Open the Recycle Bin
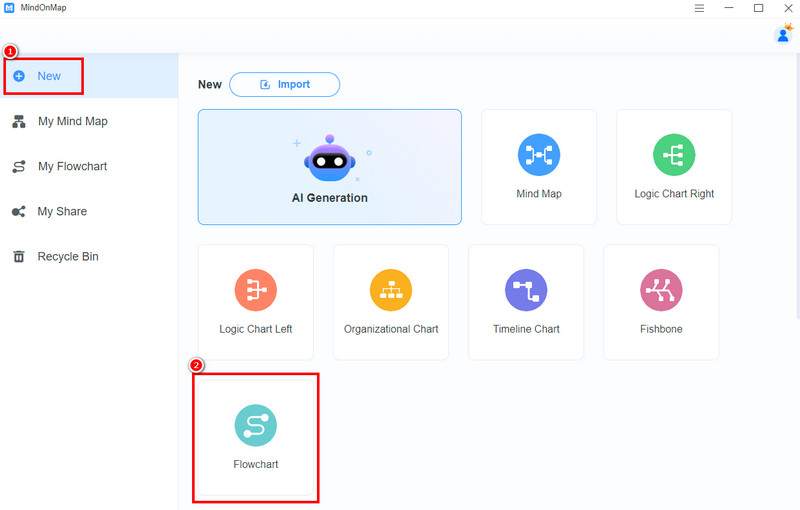800x510 pixels. (68, 256)
